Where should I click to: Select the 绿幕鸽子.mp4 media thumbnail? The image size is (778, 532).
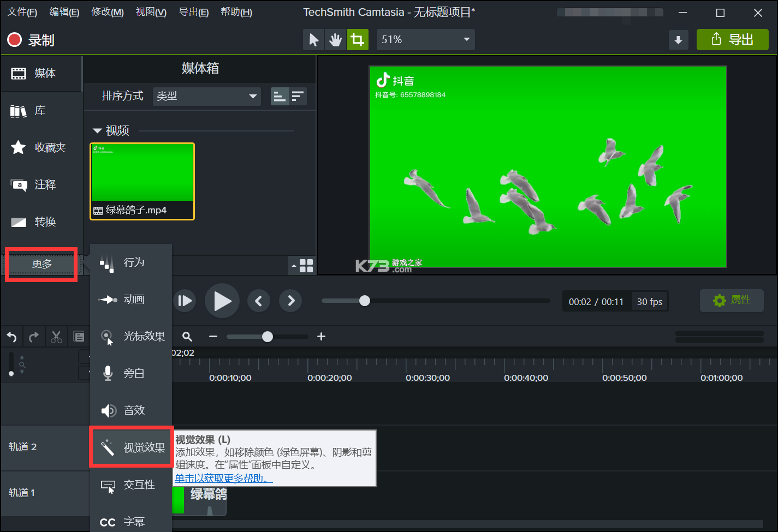[x=142, y=181]
